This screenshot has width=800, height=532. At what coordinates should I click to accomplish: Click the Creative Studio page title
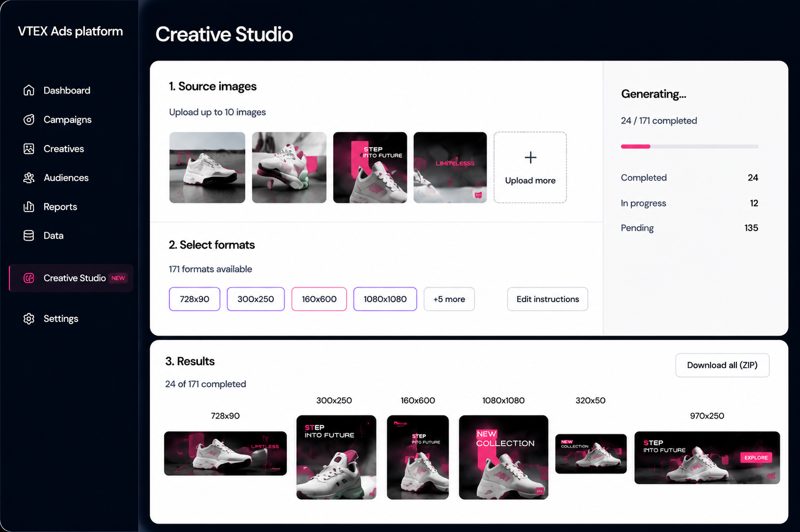[224, 34]
